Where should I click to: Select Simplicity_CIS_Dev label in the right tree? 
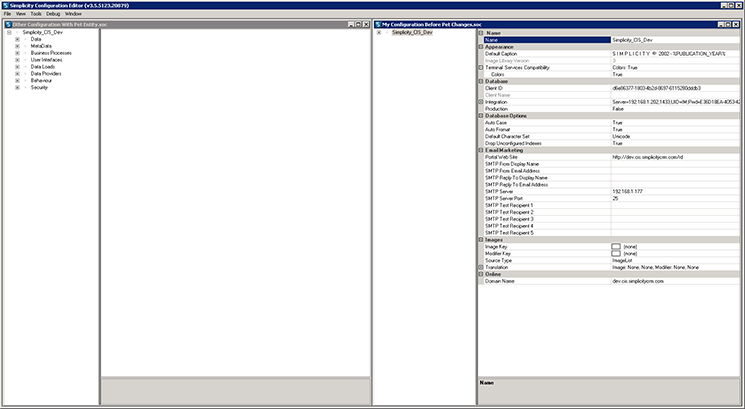[x=412, y=32]
